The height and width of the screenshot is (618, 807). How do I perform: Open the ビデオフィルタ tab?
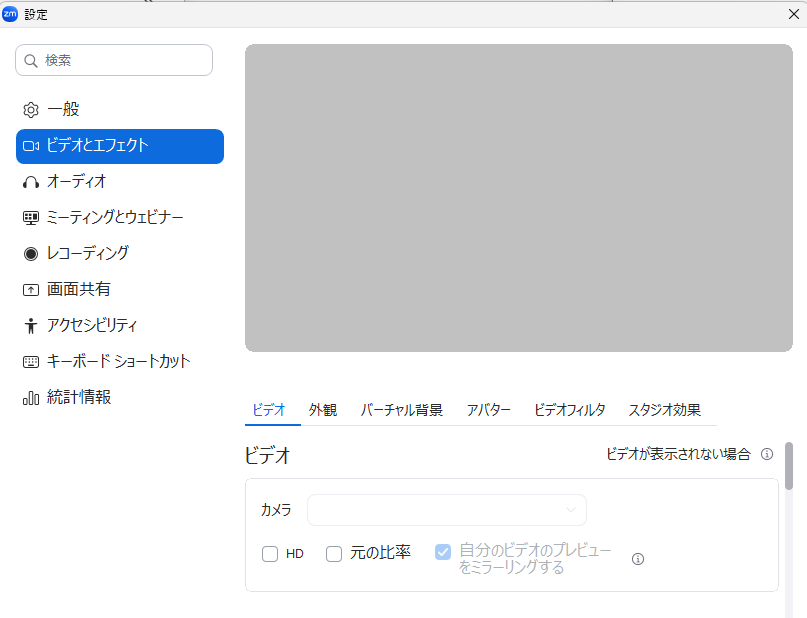coord(569,410)
